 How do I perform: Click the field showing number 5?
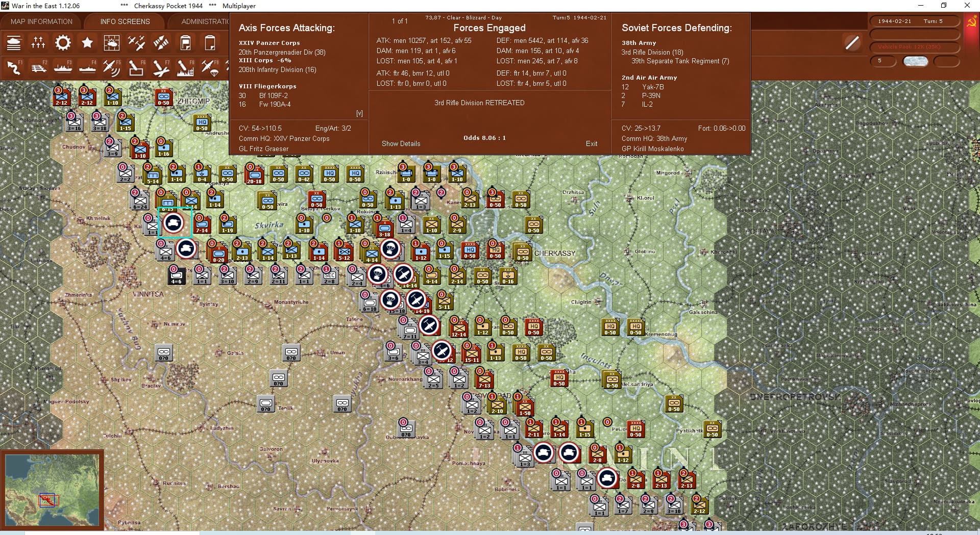click(883, 61)
